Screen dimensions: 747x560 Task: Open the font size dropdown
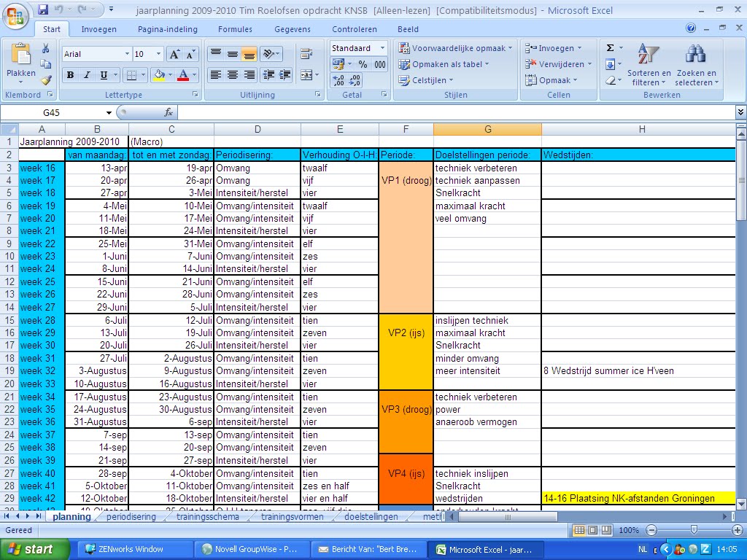tap(158, 54)
